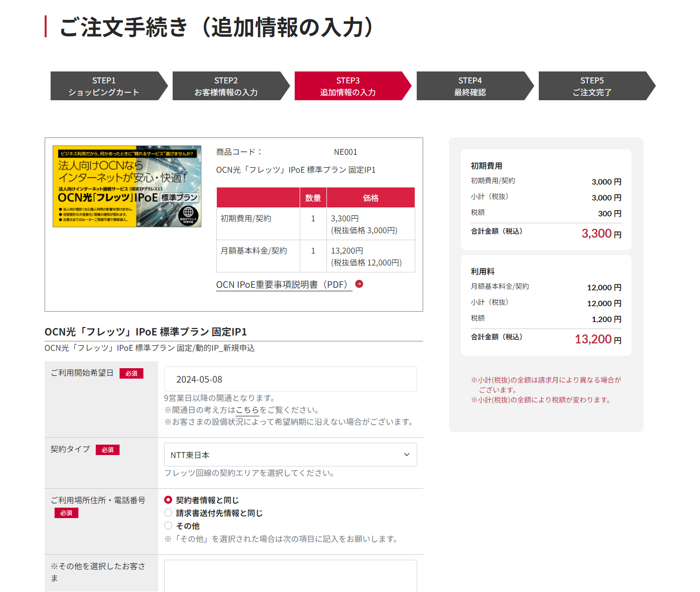Select STEP3 追加情報の入力 step
The height and width of the screenshot is (592, 700).
353,86
